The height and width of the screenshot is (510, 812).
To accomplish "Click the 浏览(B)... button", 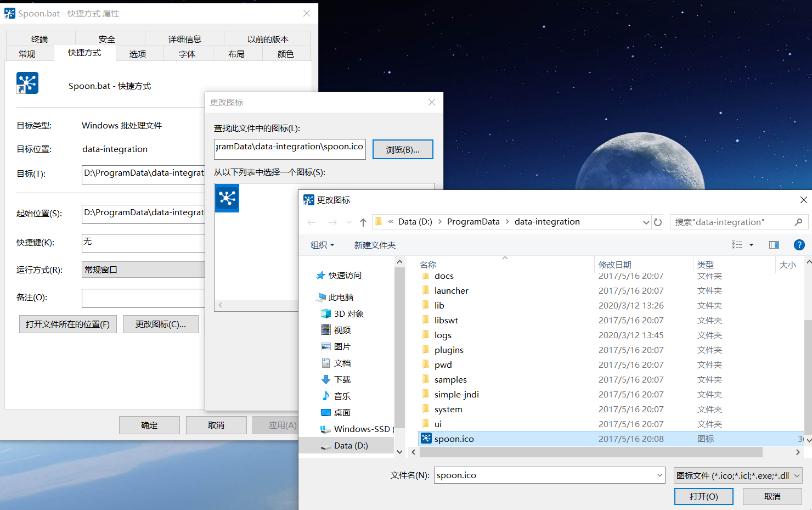I will (x=403, y=149).
